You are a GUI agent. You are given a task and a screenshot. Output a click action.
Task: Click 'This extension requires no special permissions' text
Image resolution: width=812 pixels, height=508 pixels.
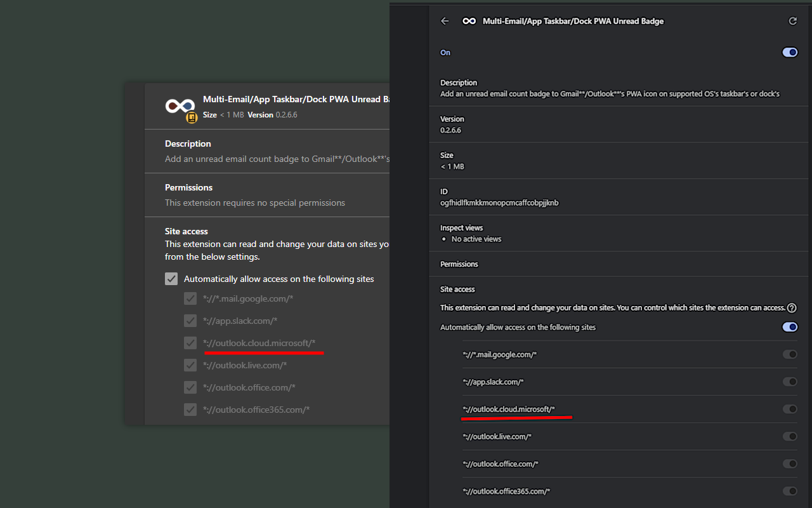pos(255,203)
